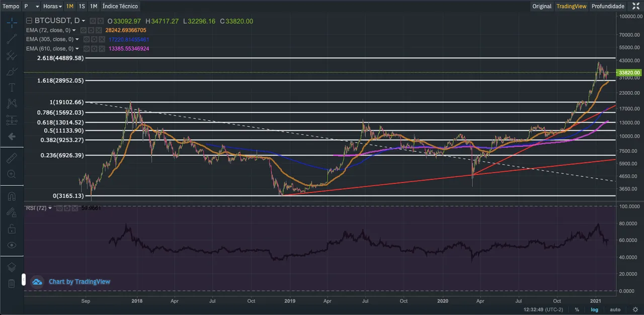Open the pattern drawing tools
Viewport: 644px width, 315px height.
(12, 103)
